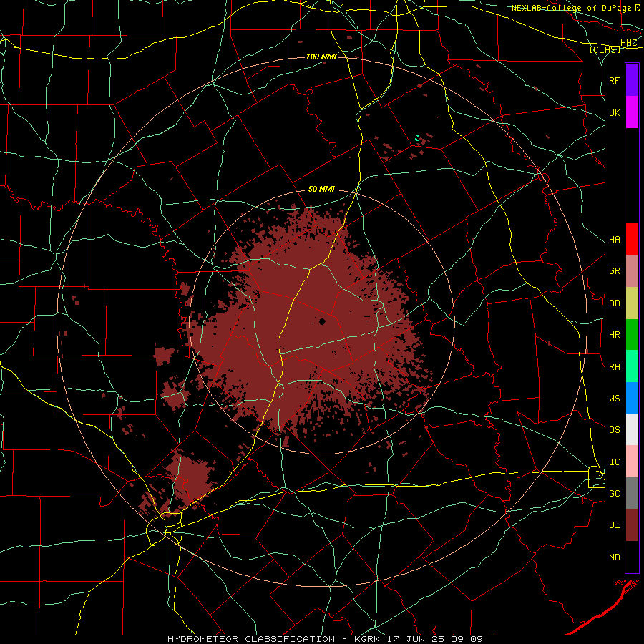Click the 'GR' legend label
Viewport: 644px width, 644px height.
tap(615, 271)
